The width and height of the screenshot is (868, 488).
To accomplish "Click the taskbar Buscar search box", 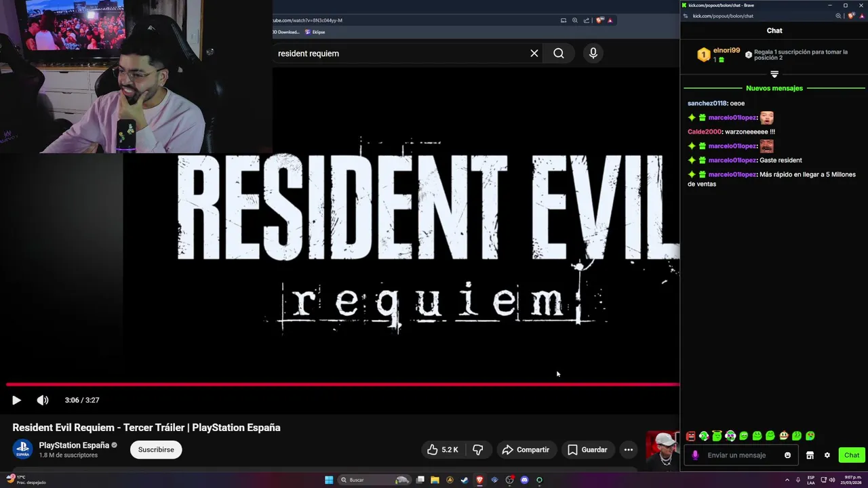I will tap(375, 480).
